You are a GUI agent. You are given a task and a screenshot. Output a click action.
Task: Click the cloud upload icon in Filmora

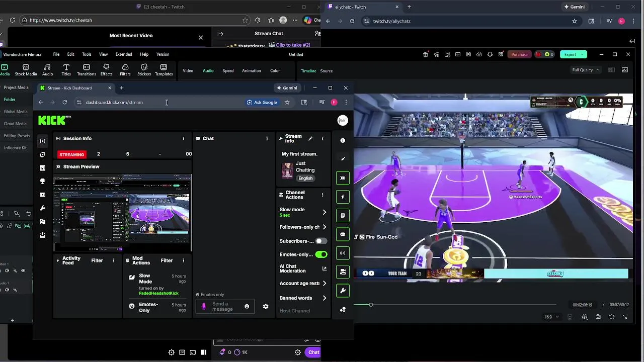tap(479, 54)
